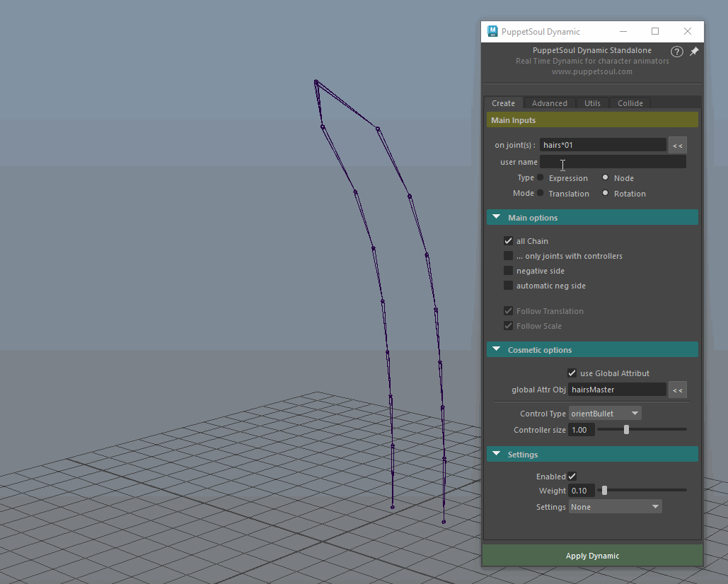Minimize the PuppetSoul Dynamic window
Viewport: 728px width, 584px height.
point(623,31)
